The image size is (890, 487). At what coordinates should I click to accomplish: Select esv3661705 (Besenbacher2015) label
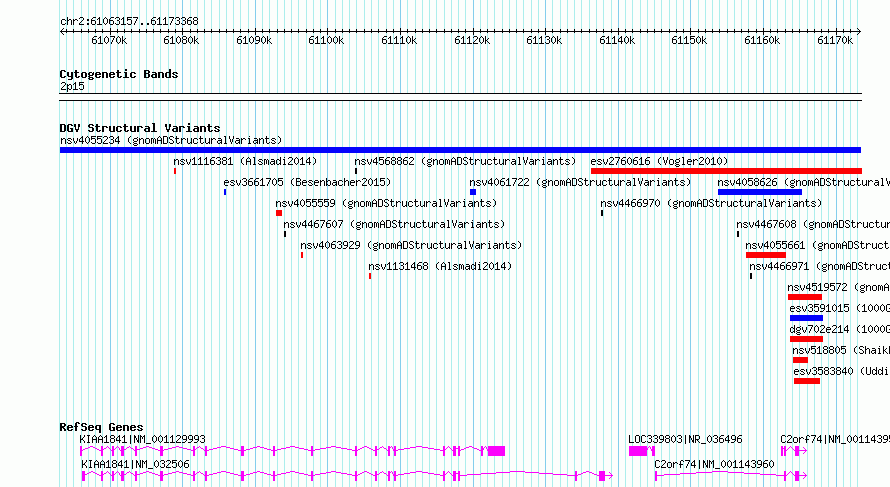307,182
